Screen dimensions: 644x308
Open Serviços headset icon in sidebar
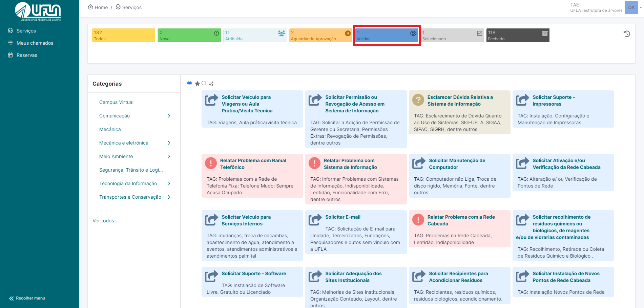coord(10,31)
